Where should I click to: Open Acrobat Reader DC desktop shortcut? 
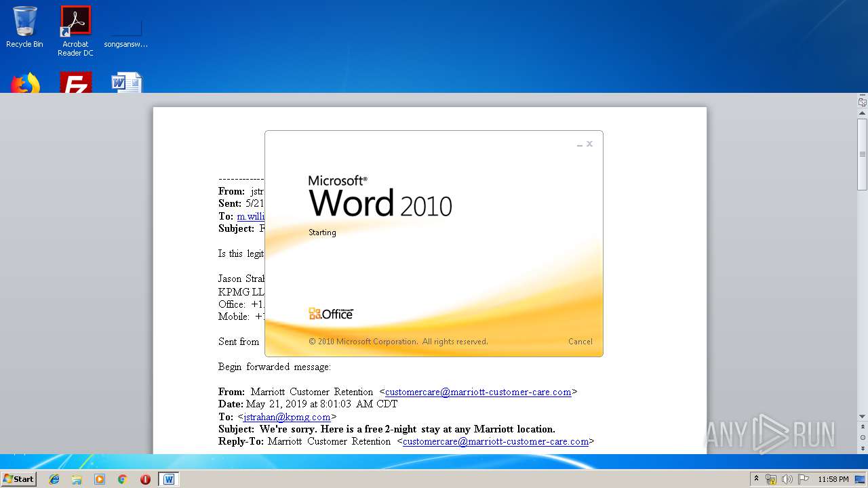75,31
